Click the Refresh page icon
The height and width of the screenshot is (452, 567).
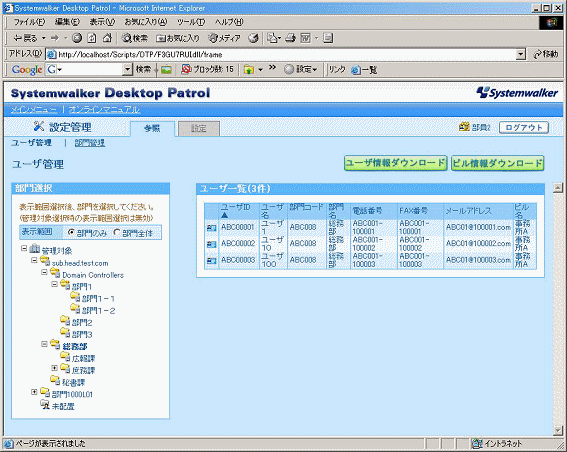(92, 38)
